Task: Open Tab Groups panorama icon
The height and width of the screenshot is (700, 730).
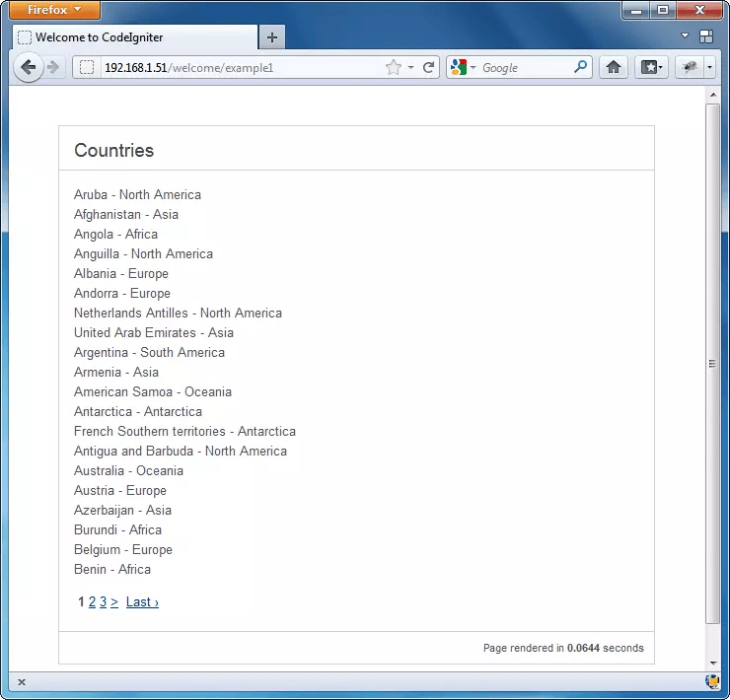Action: [x=706, y=36]
